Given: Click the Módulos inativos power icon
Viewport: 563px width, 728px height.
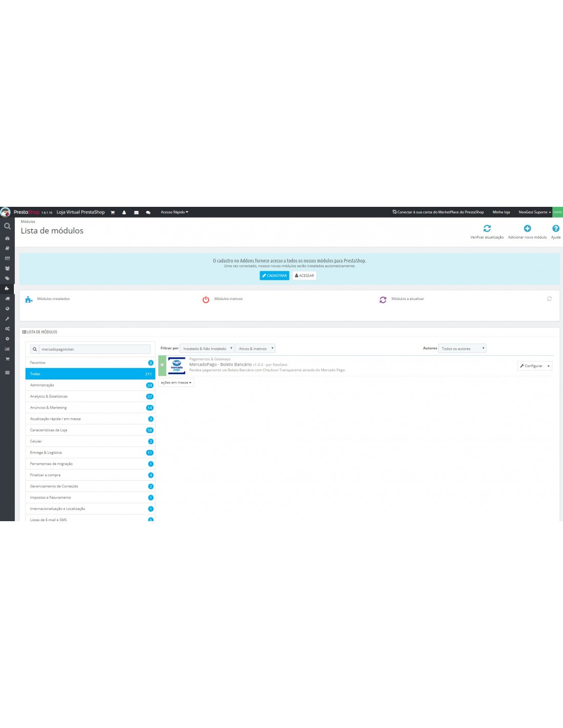Looking at the screenshot, I should point(206,299).
